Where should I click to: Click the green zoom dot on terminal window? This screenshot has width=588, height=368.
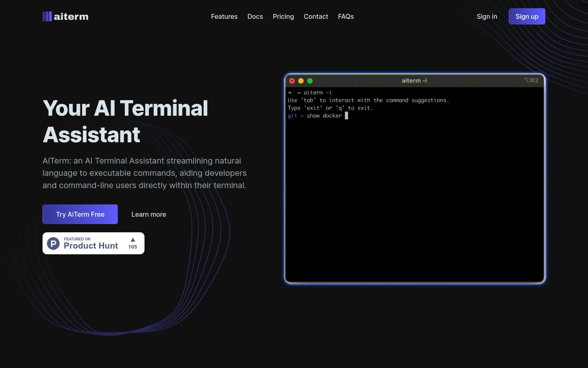tap(310, 81)
